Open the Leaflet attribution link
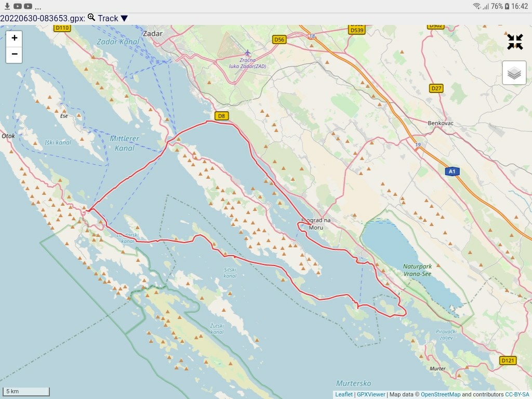The width and height of the screenshot is (532, 399). (x=343, y=394)
